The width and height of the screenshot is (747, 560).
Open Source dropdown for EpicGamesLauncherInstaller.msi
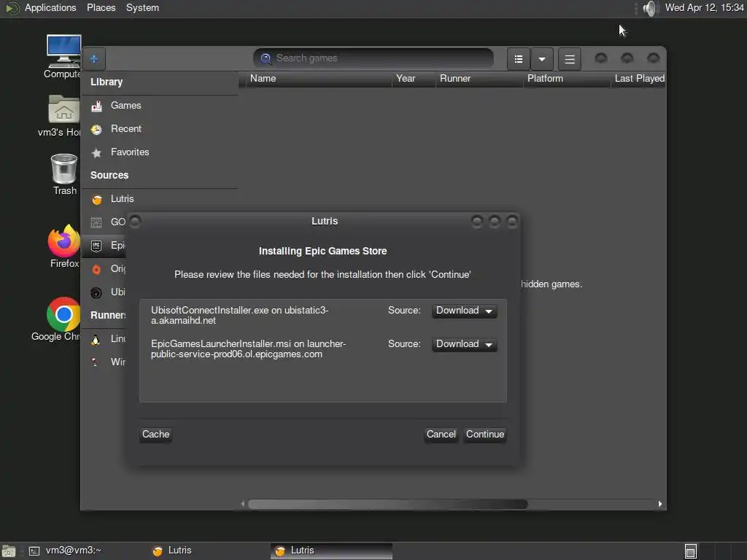coord(464,344)
